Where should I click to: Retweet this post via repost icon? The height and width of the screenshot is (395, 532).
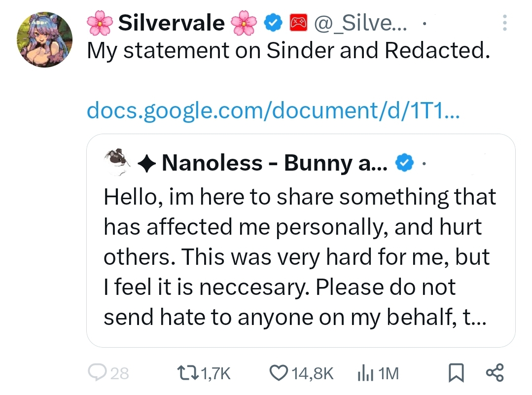(186, 374)
